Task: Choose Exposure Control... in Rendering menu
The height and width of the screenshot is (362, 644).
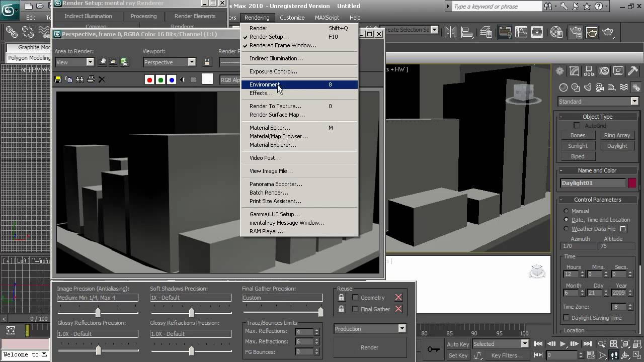Action: point(299,71)
